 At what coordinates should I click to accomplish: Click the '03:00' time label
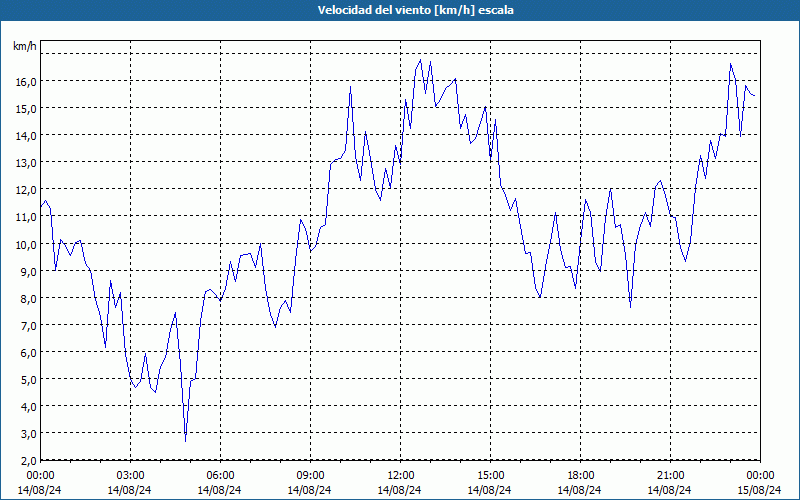pos(130,476)
